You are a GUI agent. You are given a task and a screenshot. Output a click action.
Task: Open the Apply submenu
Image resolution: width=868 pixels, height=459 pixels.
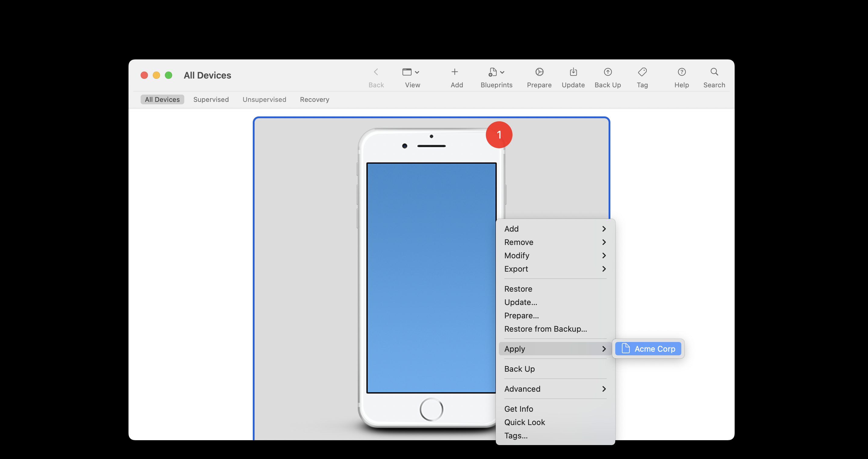555,349
